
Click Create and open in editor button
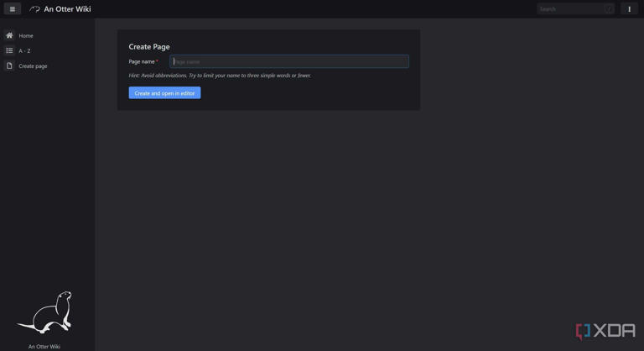point(164,93)
